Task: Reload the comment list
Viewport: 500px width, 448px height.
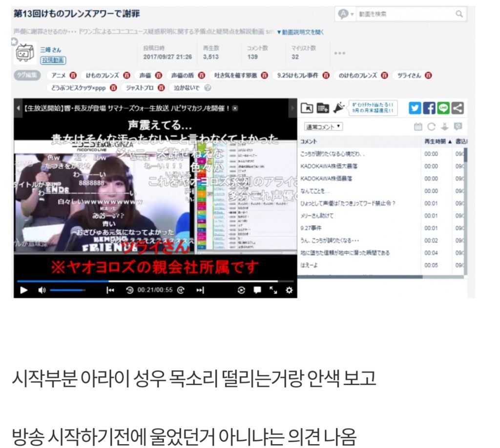Action: pyautogui.click(x=431, y=127)
